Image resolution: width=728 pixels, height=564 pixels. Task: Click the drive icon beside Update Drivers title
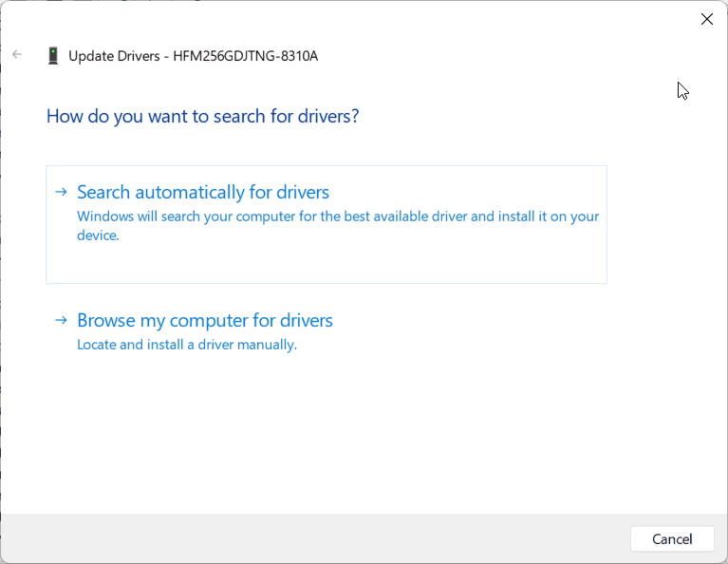coord(53,56)
